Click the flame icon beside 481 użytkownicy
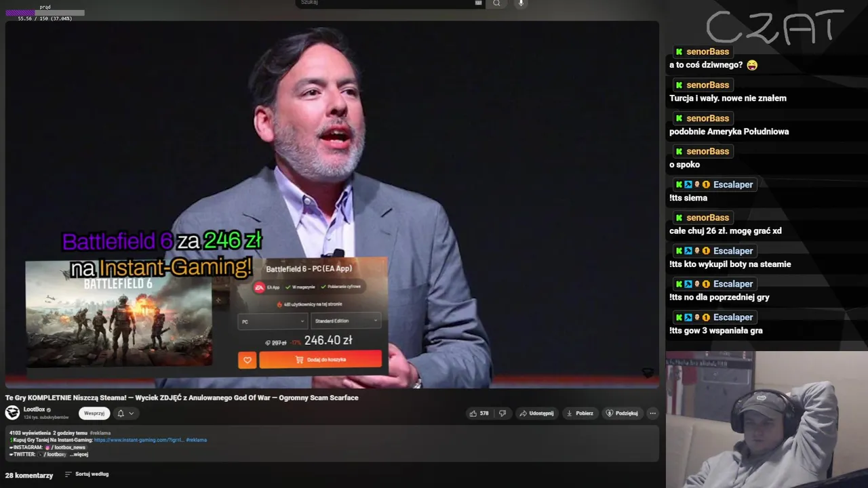This screenshot has height=488, width=868. click(x=279, y=304)
